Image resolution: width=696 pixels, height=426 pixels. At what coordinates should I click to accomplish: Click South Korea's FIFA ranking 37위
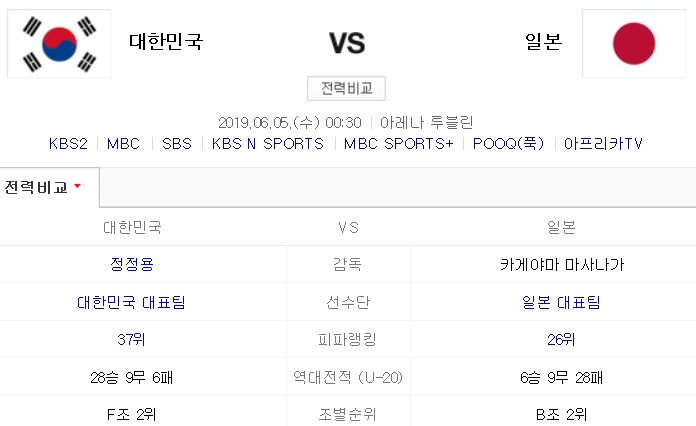click(x=132, y=340)
